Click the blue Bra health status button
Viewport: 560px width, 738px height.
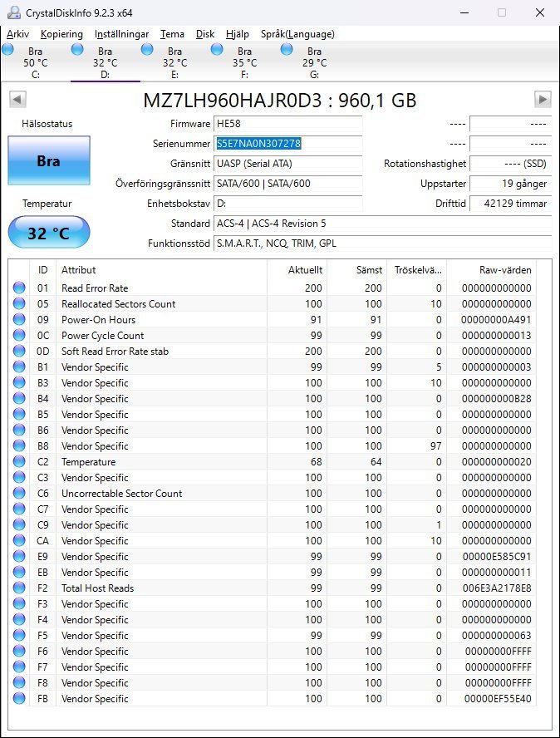(48, 160)
